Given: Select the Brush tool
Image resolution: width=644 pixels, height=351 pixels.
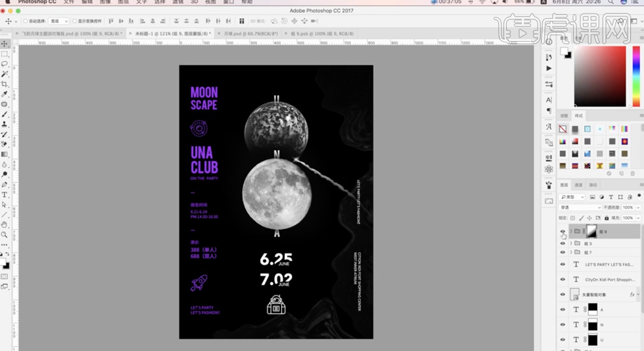Looking at the screenshot, I should 5,114.
